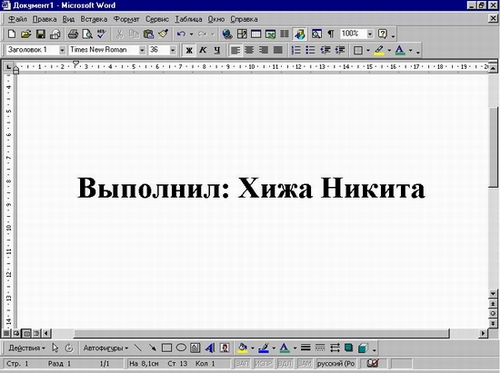Image resolution: width=500 pixels, height=373 pixels.
Task: Open the Действия drawing menu
Action: tap(27, 348)
